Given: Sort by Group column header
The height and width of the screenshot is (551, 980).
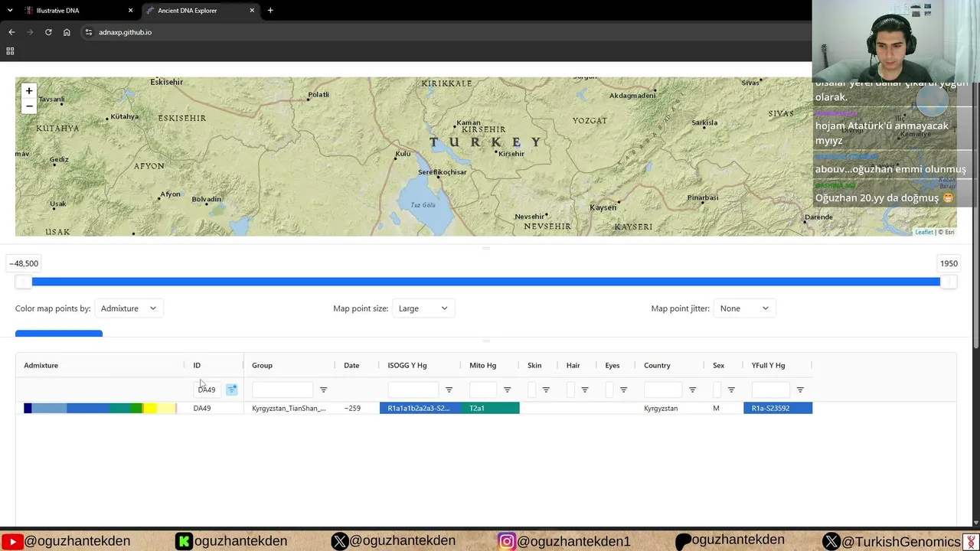Looking at the screenshot, I should coord(262,365).
